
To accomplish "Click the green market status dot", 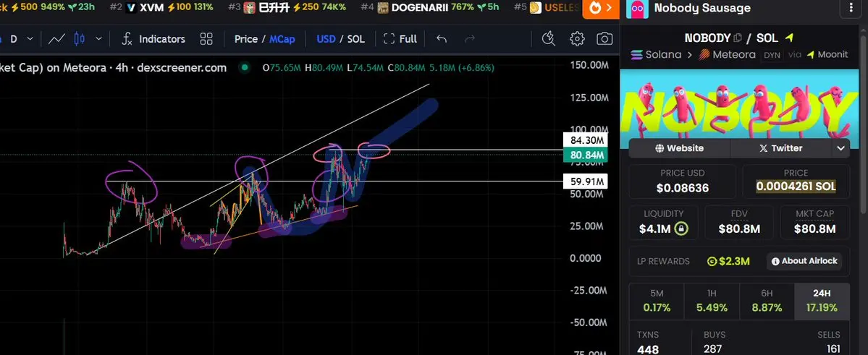I will 244,67.
